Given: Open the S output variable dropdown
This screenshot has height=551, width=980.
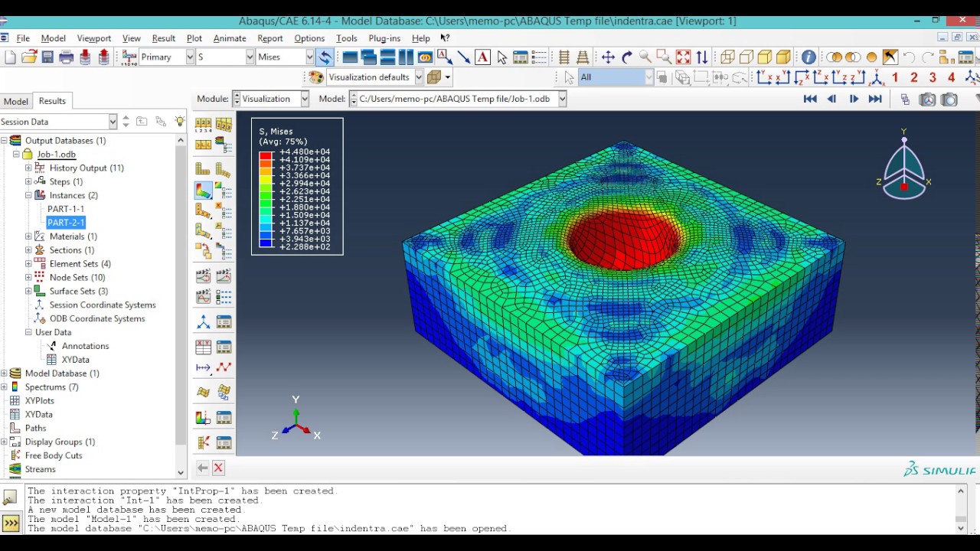Looking at the screenshot, I should (x=250, y=57).
